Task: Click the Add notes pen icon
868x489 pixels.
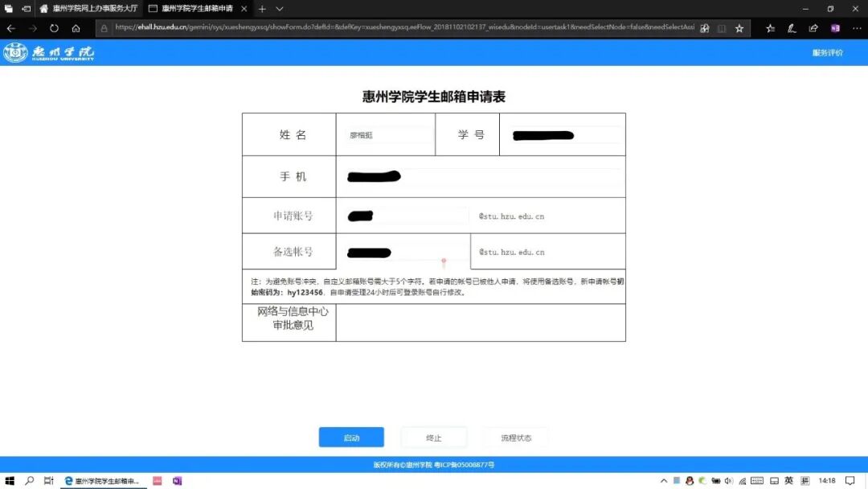Action: coord(792,28)
